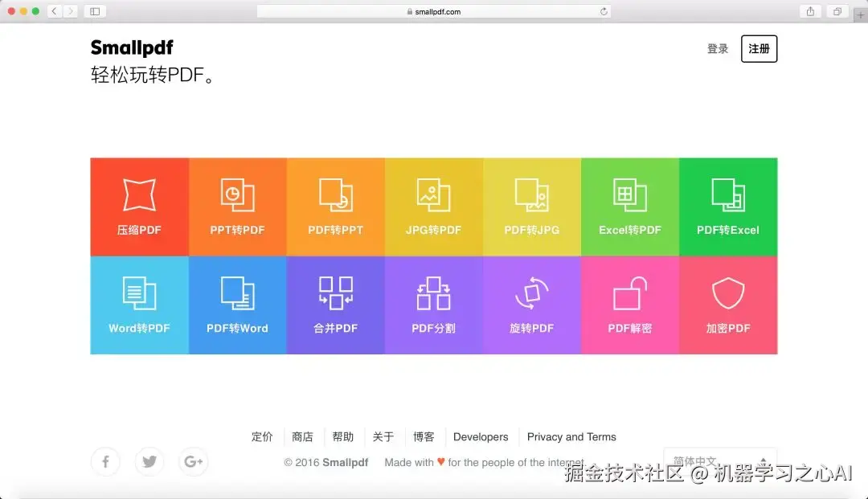Reload the page with refresh icon
Viewport: 868px width, 499px height.
(604, 11)
